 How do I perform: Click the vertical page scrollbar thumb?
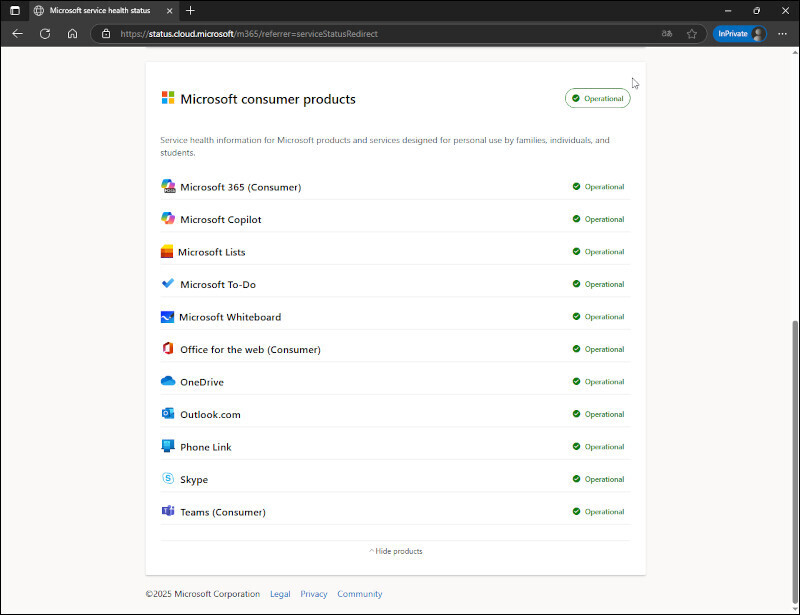795,462
